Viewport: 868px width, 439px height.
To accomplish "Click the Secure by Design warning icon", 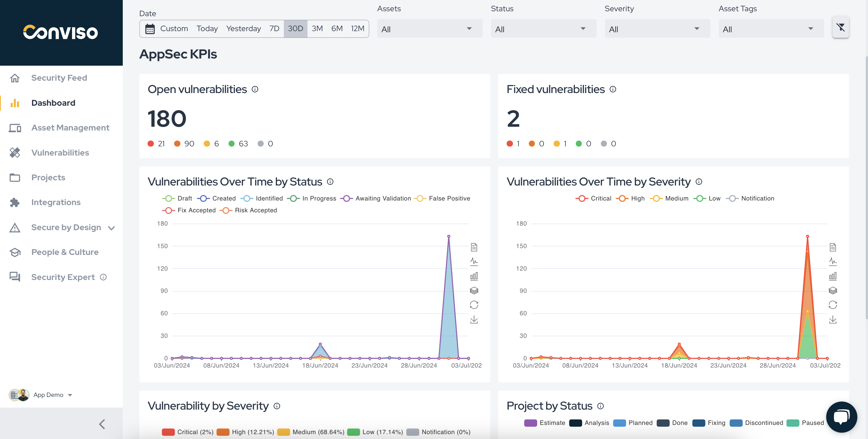I will tap(15, 227).
